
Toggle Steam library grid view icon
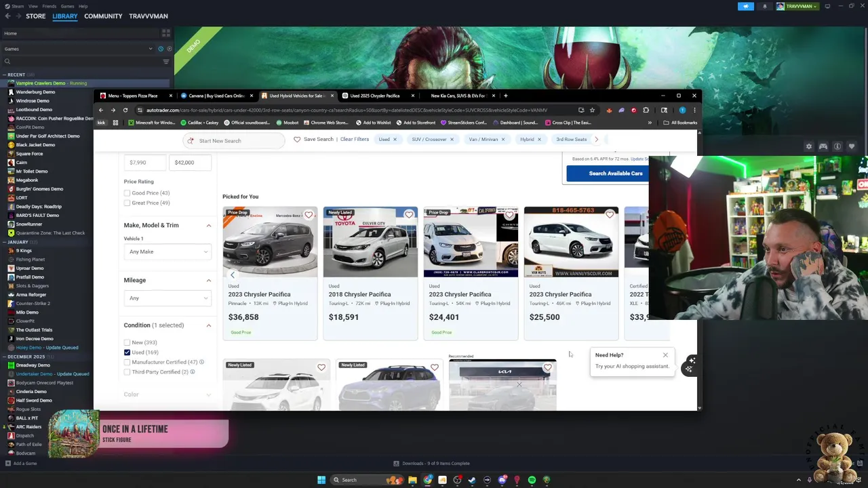pos(165,33)
